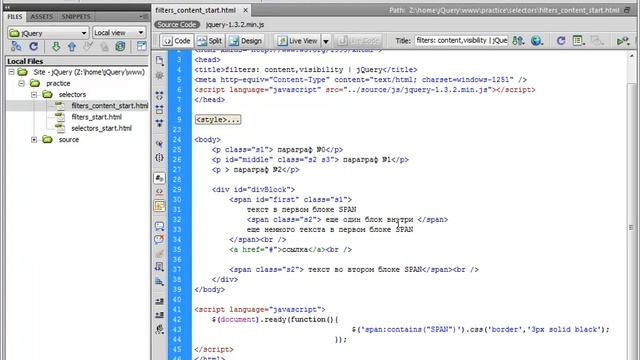Viewport: 640px width, 360px height.
Task: Click the green Get Files arrow
Action: pyautogui.click(x=56, y=46)
